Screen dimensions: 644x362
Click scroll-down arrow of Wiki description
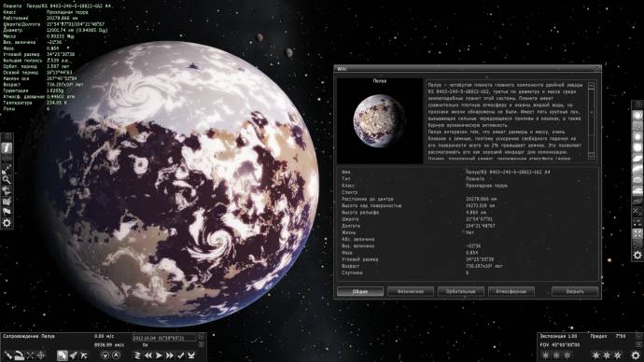click(592, 156)
